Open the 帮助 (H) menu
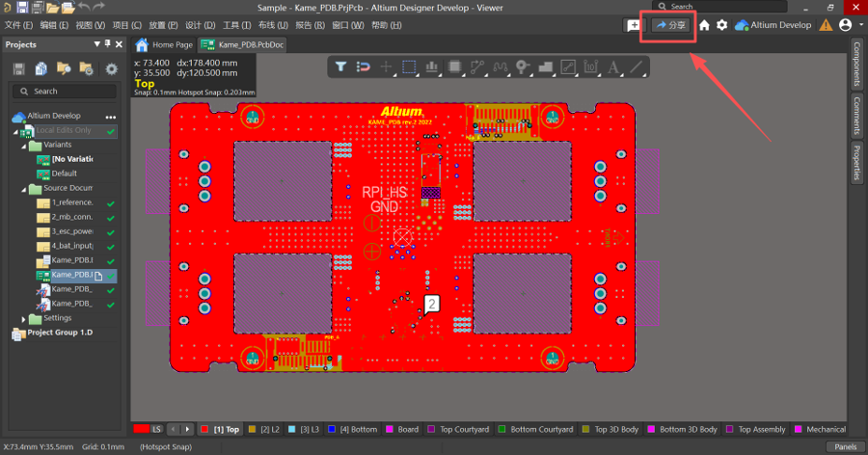The width and height of the screenshot is (868, 455). pyautogui.click(x=387, y=25)
